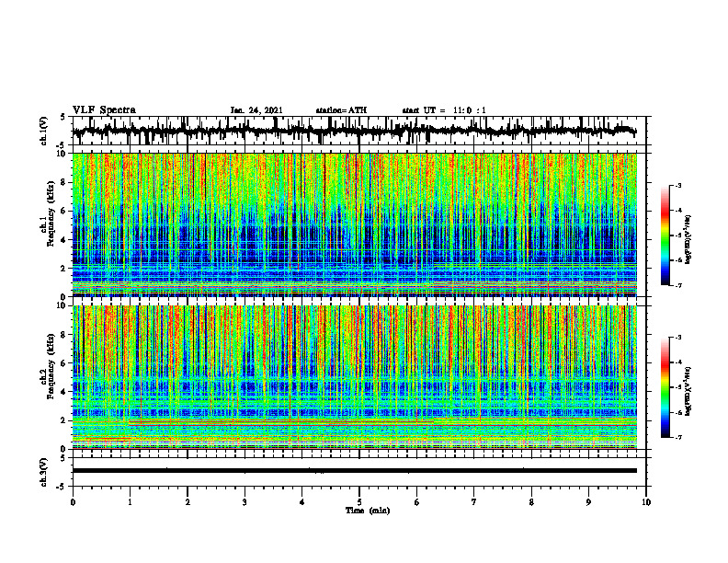Click the ch.2 spectrogram color bar
This screenshot has height=563, width=728.
(665, 387)
